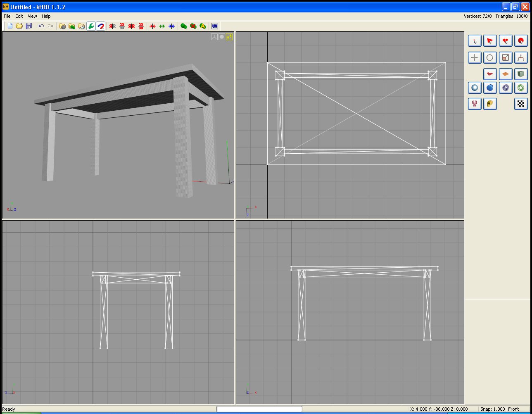Save the model with the floppy disk icon
This screenshot has height=414, width=532.
coord(29,26)
